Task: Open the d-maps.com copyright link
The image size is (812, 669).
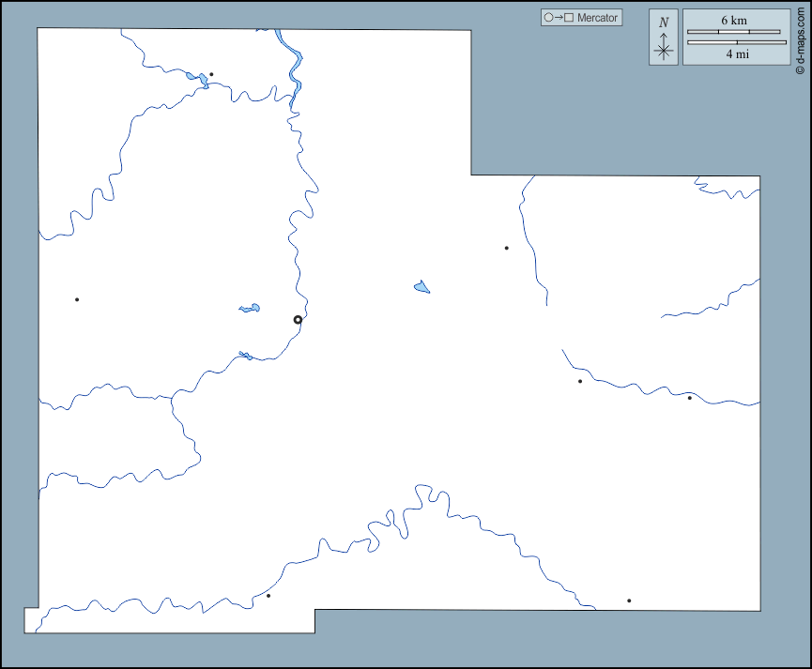Action: (x=801, y=38)
